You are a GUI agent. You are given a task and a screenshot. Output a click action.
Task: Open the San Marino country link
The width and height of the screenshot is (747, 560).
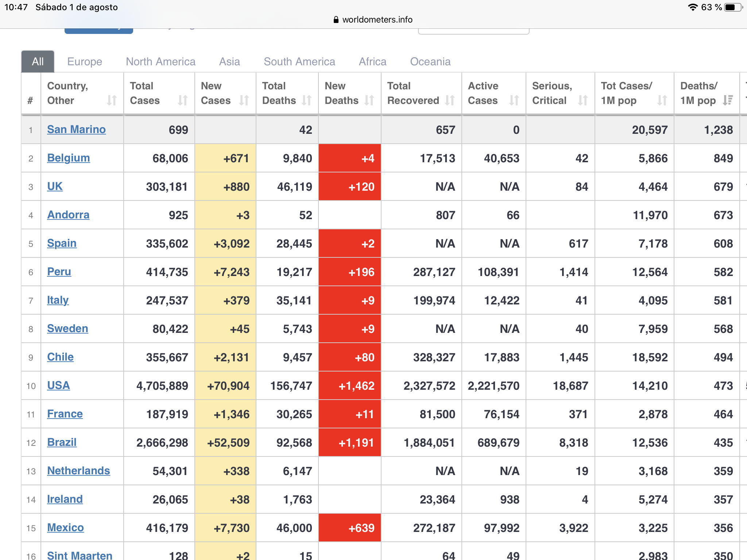coord(76,129)
